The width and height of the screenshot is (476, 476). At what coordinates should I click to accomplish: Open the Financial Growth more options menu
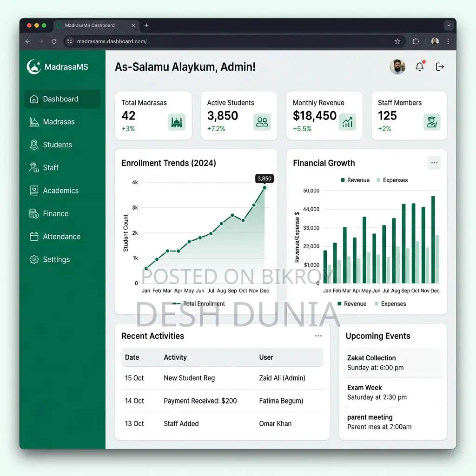(434, 163)
